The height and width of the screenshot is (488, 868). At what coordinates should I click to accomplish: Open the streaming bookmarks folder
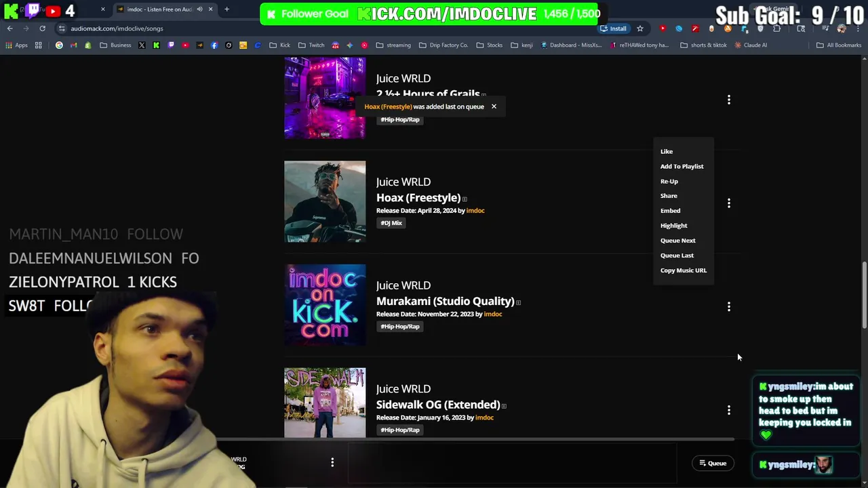point(393,45)
